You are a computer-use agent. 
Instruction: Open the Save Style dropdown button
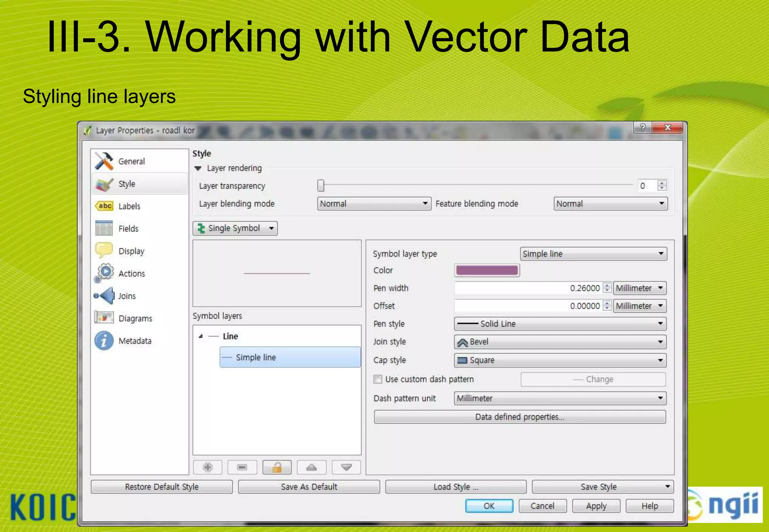coord(668,487)
